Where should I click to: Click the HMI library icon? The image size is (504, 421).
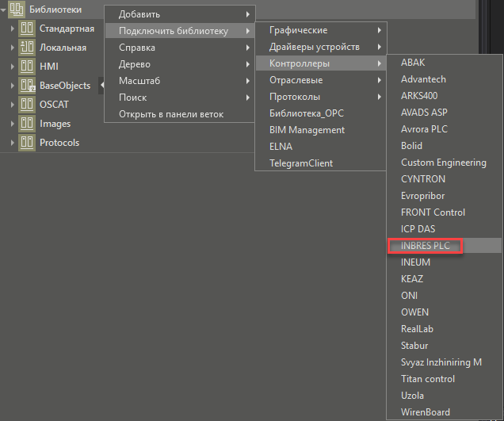click(x=27, y=67)
